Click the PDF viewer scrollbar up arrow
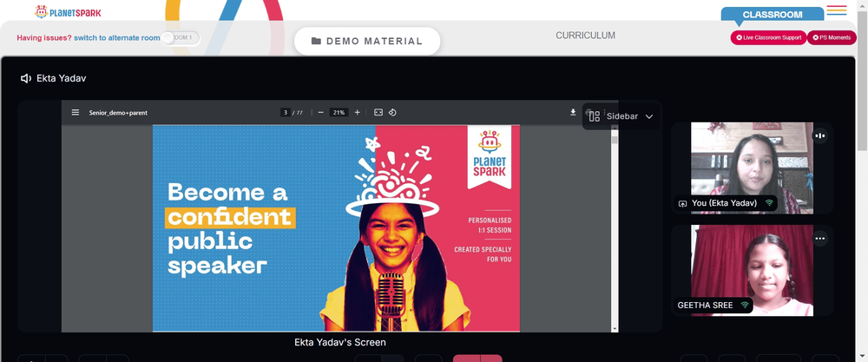This screenshot has height=362, width=868. tap(615, 129)
